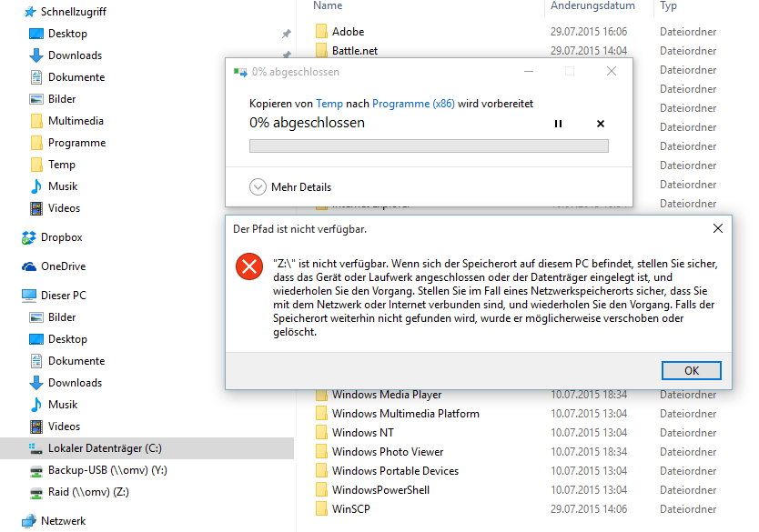Screen dimensions: 759x532
Task: Click the Dropbox icon in the sidebar
Action: tap(28, 237)
